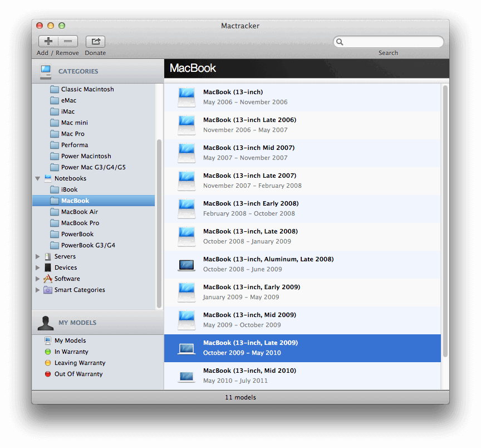This screenshot has height=448, width=481.
Task: Select the MacBook Air folder icon
Action: (x=55, y=212)
